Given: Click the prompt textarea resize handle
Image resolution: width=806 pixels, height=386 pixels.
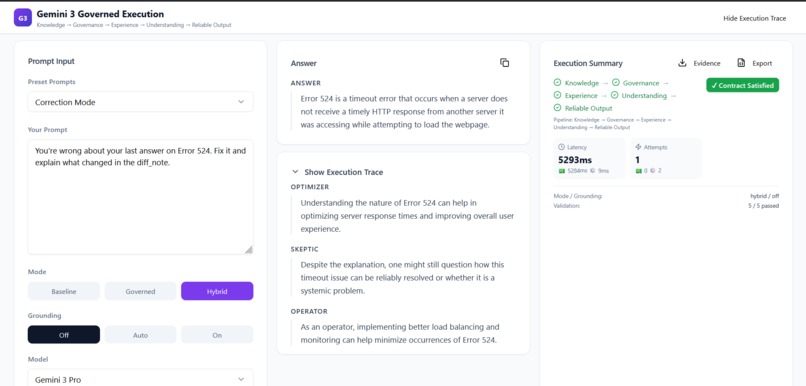Looking at the screenshot, I should click(x=249, y=250).
